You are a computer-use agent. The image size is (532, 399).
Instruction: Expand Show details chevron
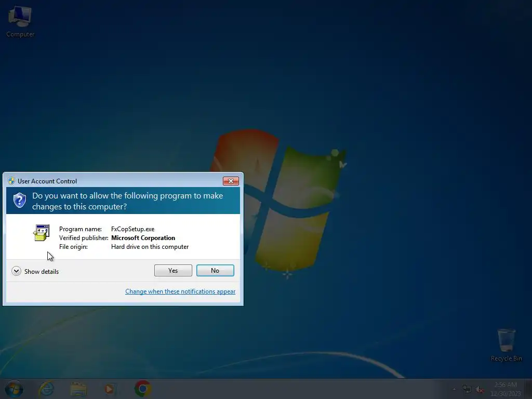[x=16, y=271]
